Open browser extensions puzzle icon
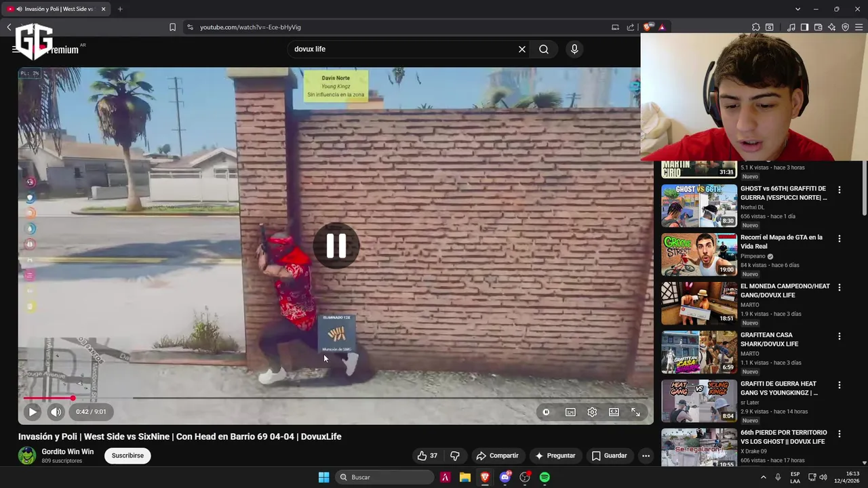Screen dimensions: 868x488 (756, 27)
